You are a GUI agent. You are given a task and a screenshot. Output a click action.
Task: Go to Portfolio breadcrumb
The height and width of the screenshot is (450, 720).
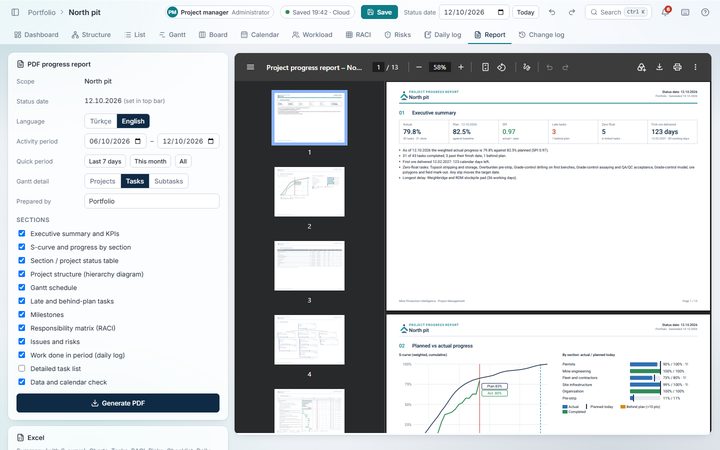tap(41, 12)
